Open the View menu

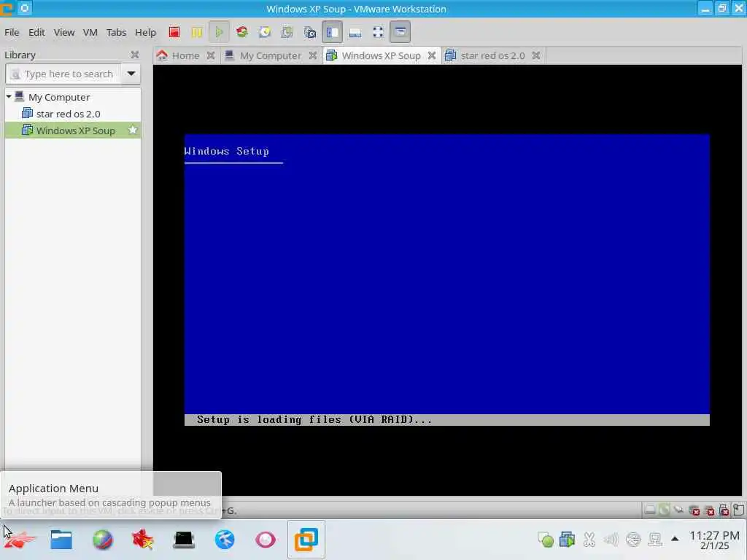click(64, 32)
